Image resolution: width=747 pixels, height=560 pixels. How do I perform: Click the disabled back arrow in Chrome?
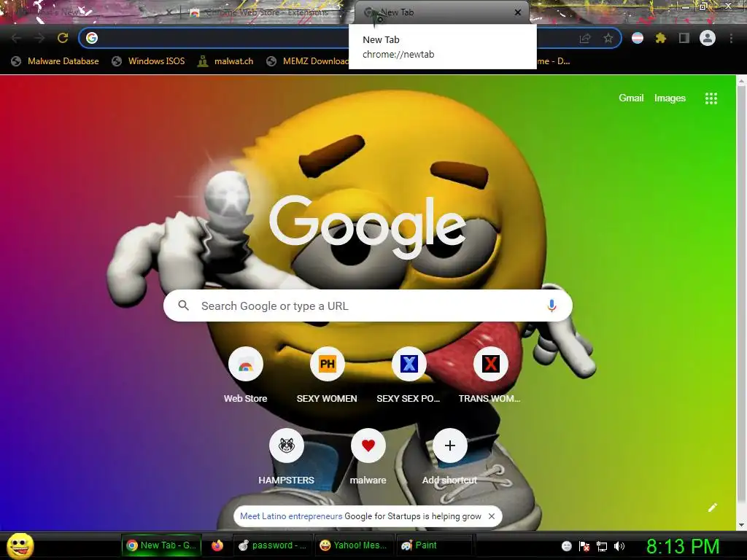point(16,38)
